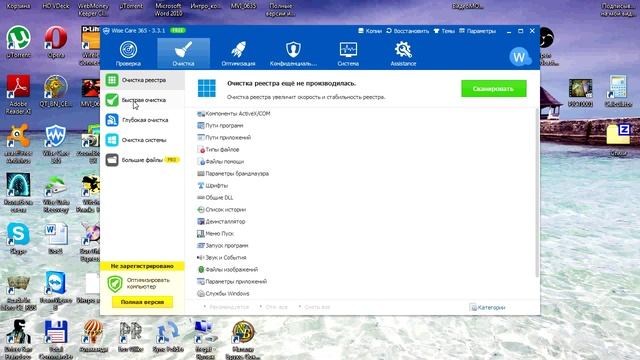Select Компоненты ActiveX/COM row

point(233,113)
